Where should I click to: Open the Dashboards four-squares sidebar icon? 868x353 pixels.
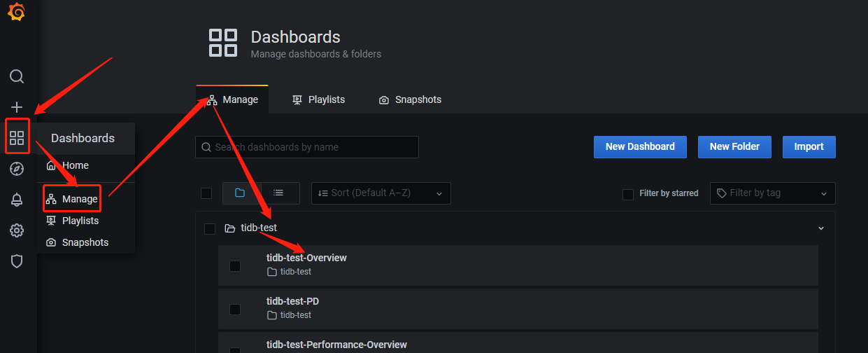17,137
